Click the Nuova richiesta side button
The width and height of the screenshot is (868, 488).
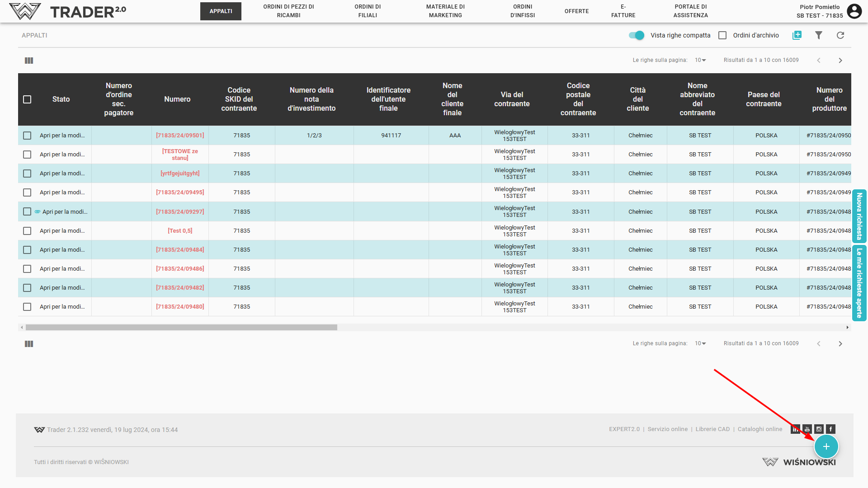pos(859,216)
